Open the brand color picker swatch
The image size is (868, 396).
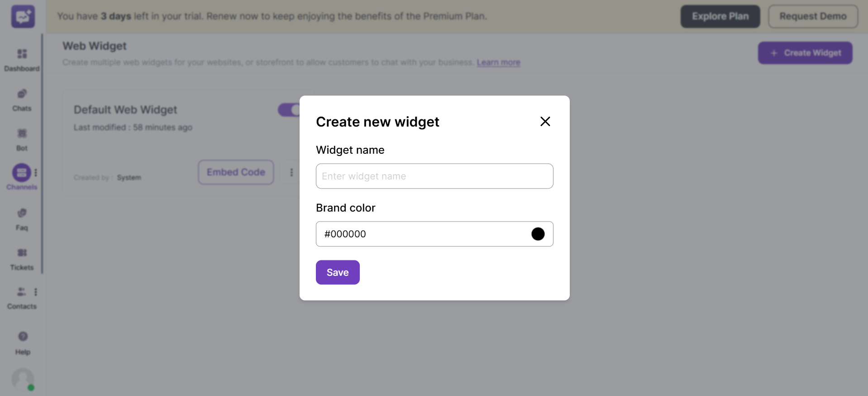538,234
